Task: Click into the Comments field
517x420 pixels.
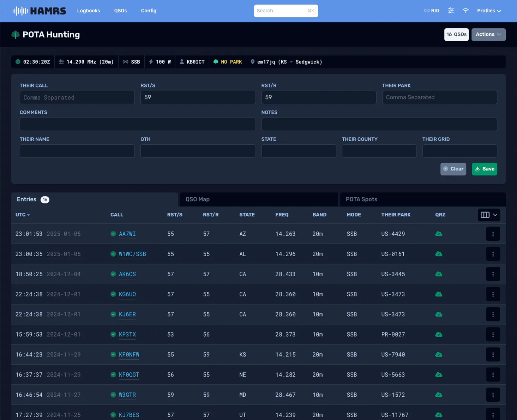Action: [138, 124]
